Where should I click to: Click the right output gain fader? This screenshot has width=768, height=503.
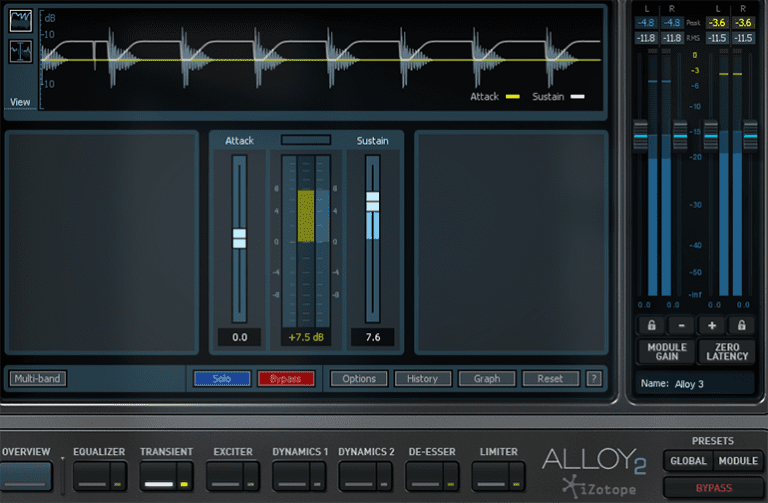pyautogui.click(x=750, y=135)
